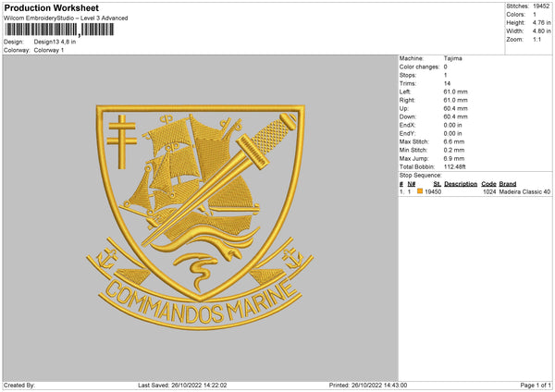Click the Zoom value 1:1
Screen dimensions: 555x392
pyautogui.click(x=536, y=40)
